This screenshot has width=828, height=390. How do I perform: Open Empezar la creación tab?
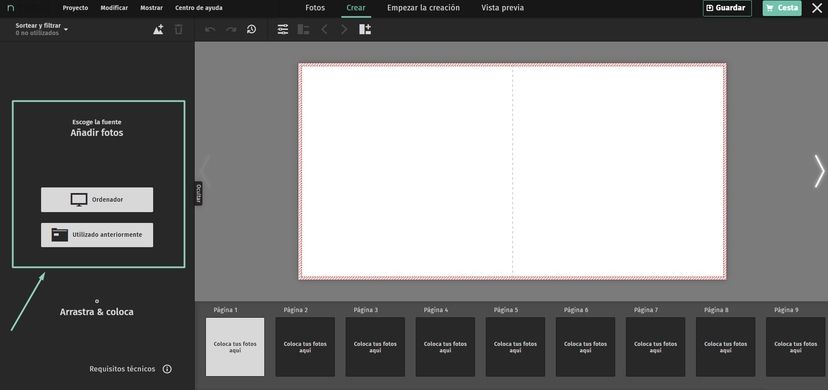[x=424, y=8]
